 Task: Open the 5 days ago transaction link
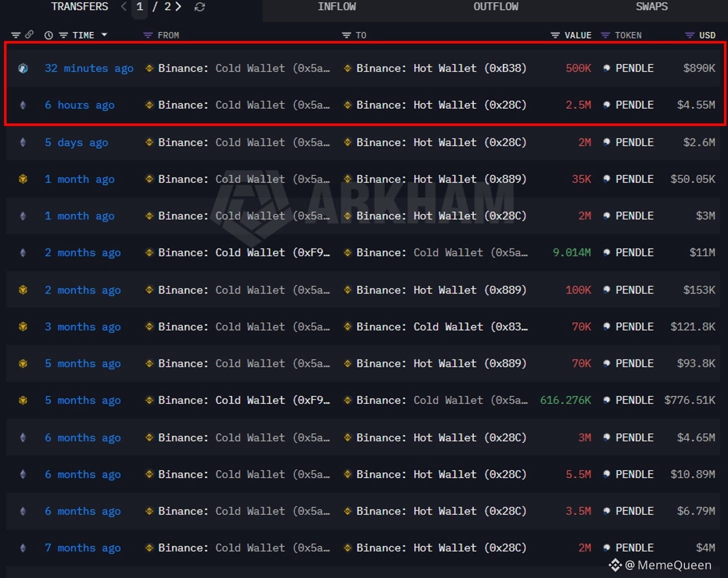click(77, 142)
